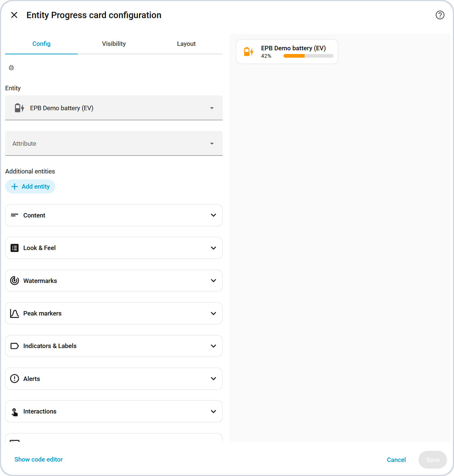Screen dimensions: 454x476
Task: Click the Peak markers curve icon
Action: [14, 313]
